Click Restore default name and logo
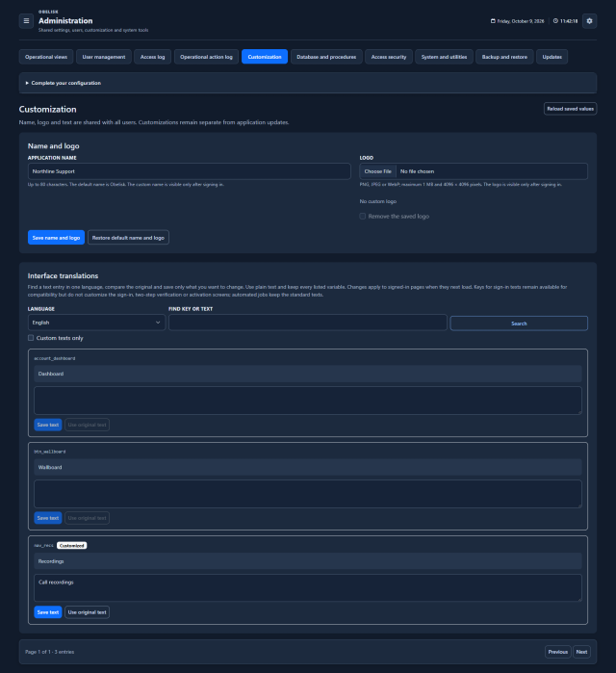The height and width of the screenshot is (673, 616). [x=128, y=238]
